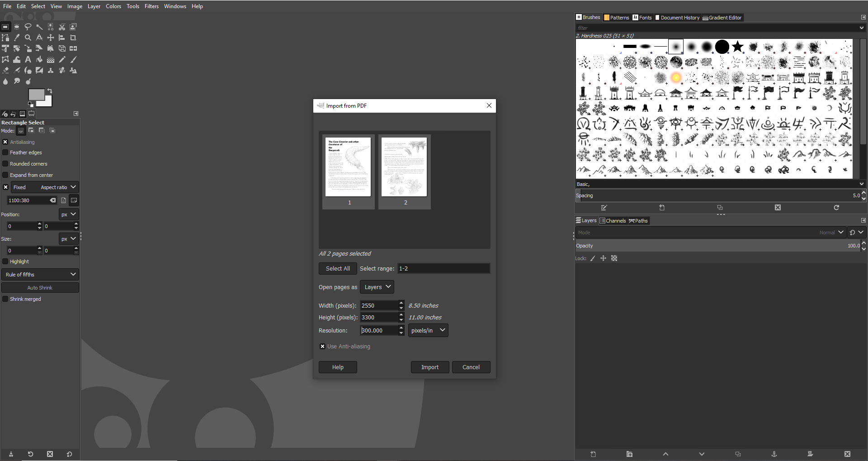Click the lock alpha channel icon
868x461 pixels.
click(614, 258)
